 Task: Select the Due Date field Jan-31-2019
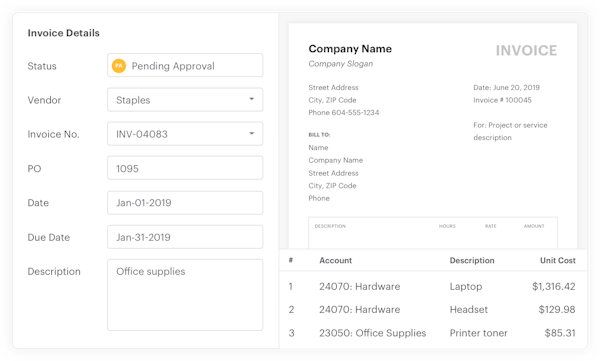tap(185, 237)
